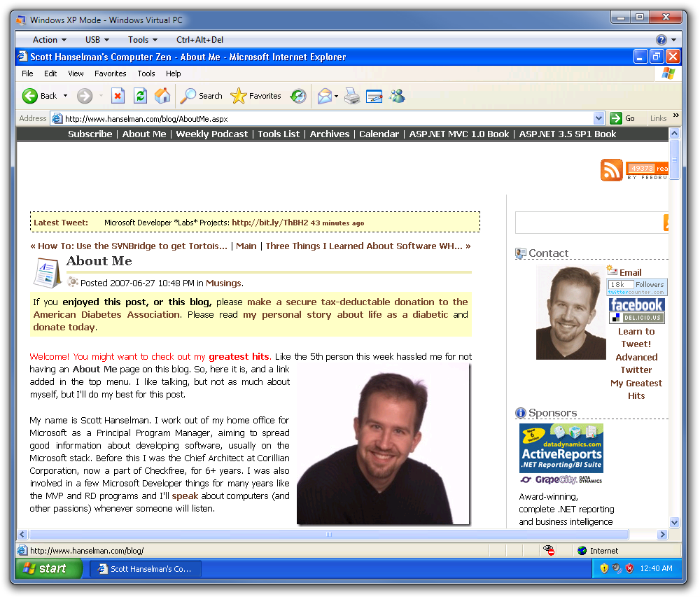Viewport: 700px width, 597px height.
Task: Click the DEL.ICIO.US badge
Action: pos(636,318)
